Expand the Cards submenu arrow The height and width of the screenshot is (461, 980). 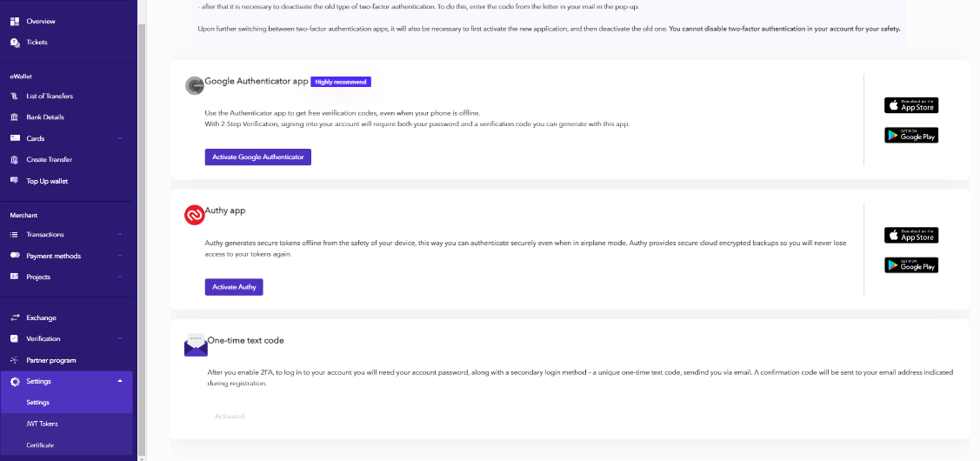120,139
